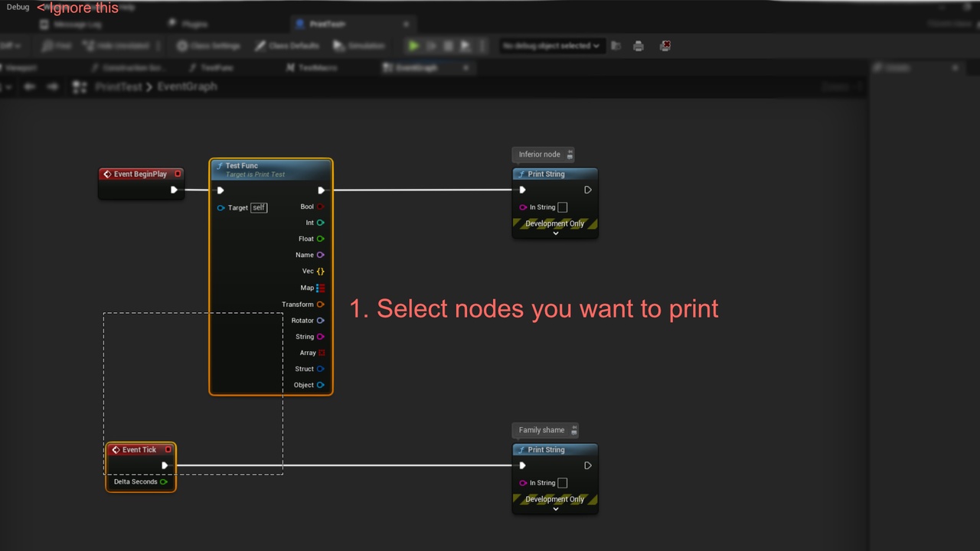The image size is (980, 551).
Task: Click the Rotator output pin on Test Func
Action: [x=321, y=321]
